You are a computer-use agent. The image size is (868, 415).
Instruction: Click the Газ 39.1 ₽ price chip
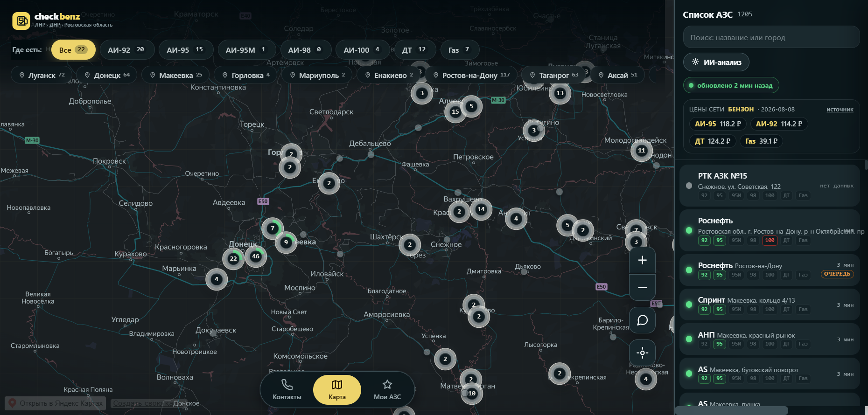[x=762, y=141]
